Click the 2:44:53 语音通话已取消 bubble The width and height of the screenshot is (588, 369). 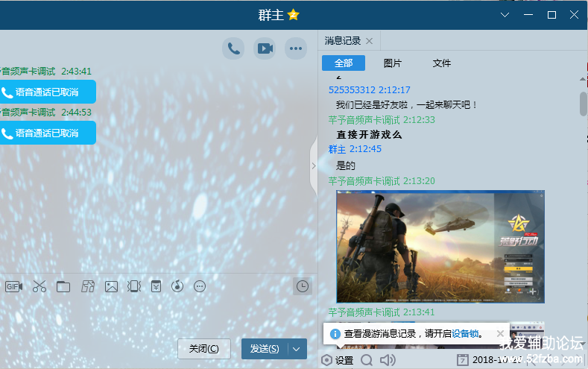(47, 133)
